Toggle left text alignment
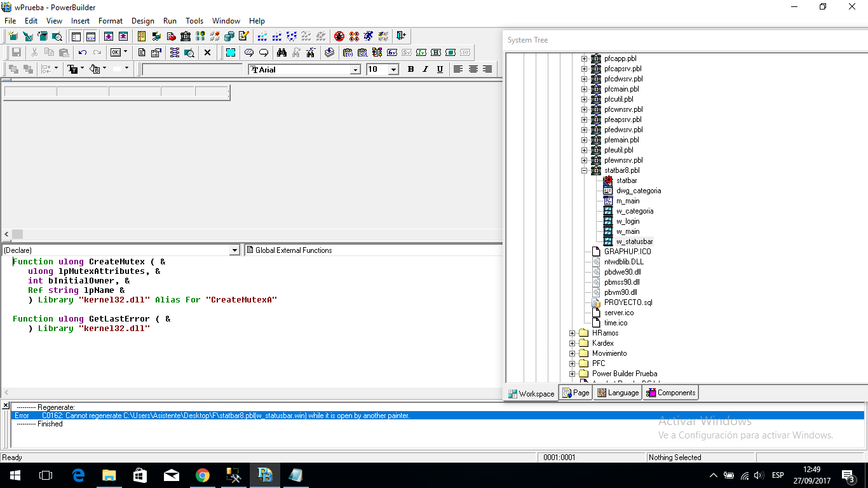868x488 pixels. click(x=458, y=69)
